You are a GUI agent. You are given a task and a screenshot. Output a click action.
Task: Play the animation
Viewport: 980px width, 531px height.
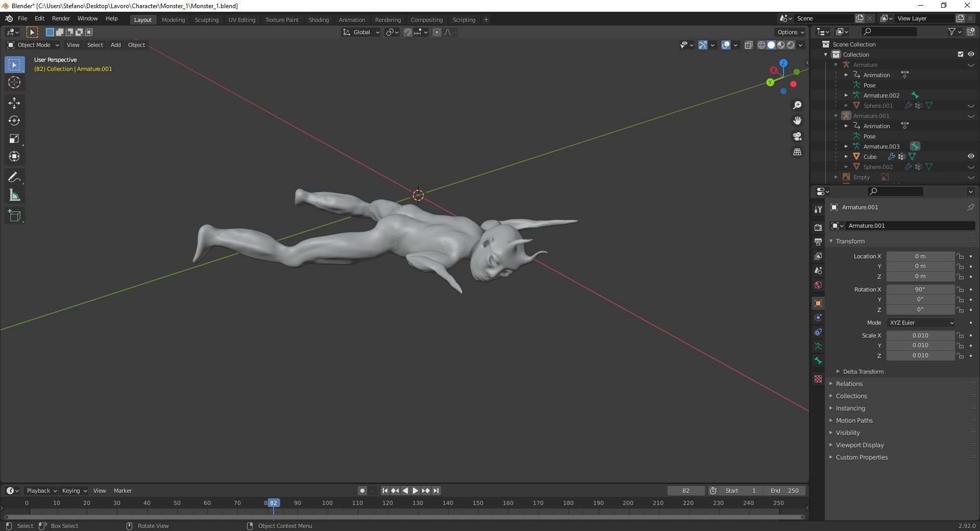tap(415, 491)
